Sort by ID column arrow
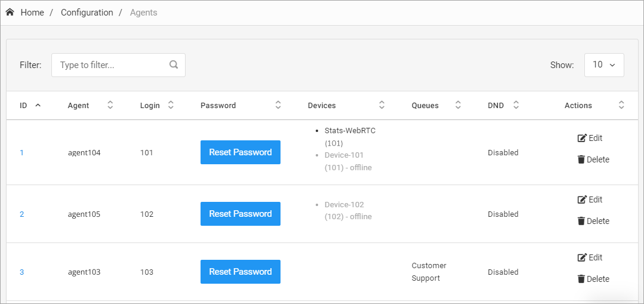Image resolution: width=644 pixels, height=304 pixels. pyautogui.click(x=38, y=105)
